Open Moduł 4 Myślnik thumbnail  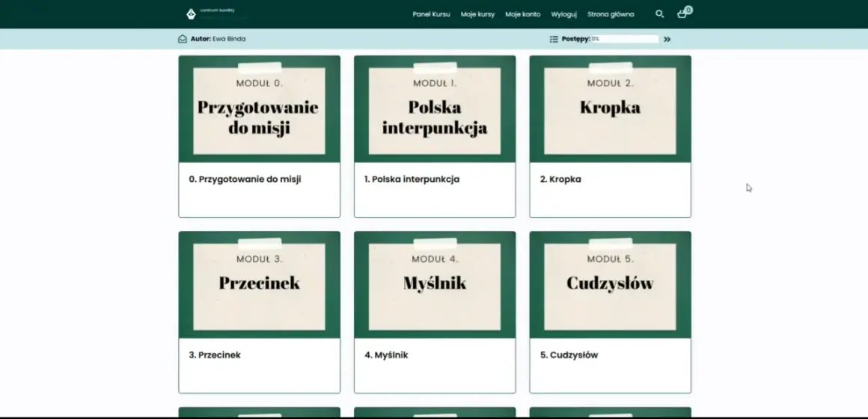[435, 284]
